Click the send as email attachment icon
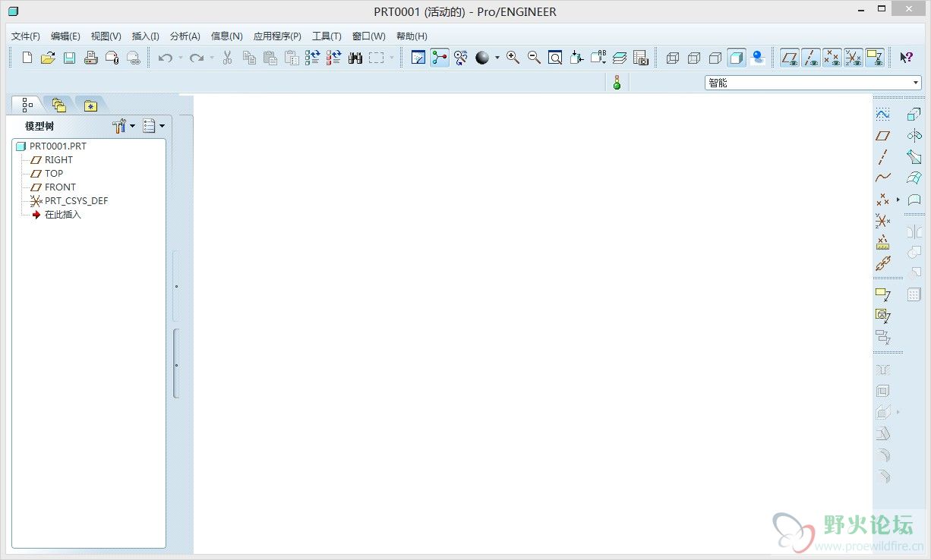931x560 pixels. (112, 58)
